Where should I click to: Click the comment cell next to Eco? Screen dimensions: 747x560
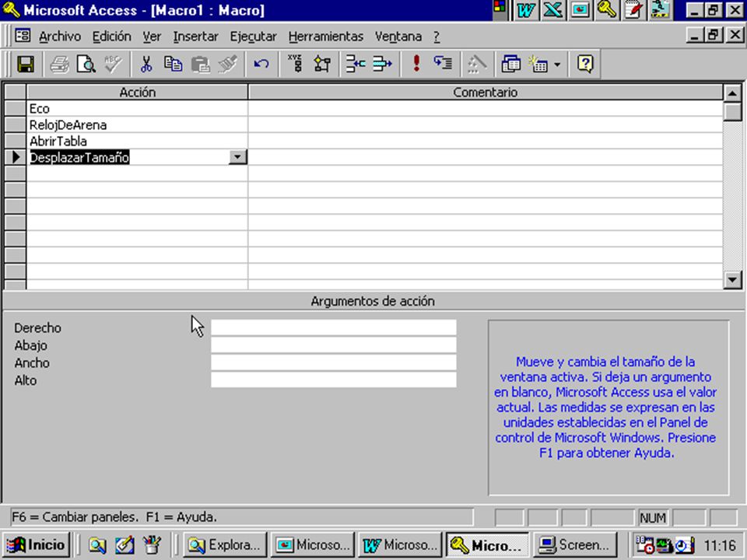coord(485,109)
